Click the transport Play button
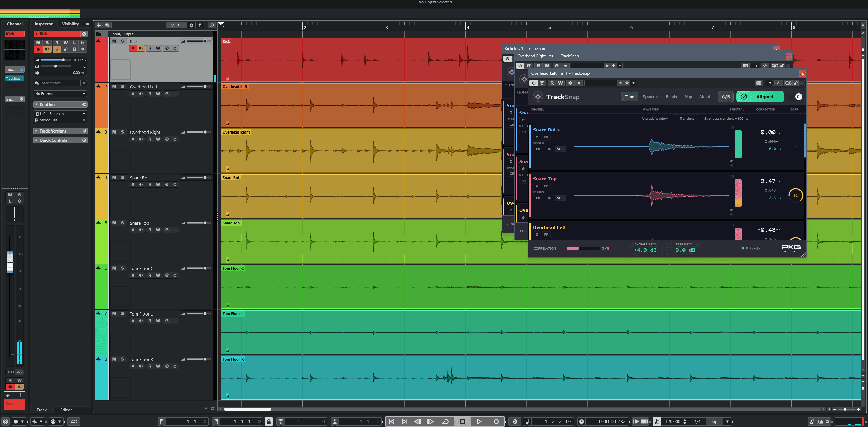 click(479, 421)
